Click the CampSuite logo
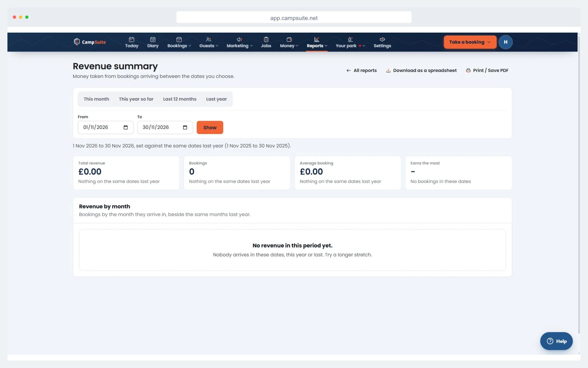Image resolution: width=588 pixels, height=368 pixels. tap(90, 42)
